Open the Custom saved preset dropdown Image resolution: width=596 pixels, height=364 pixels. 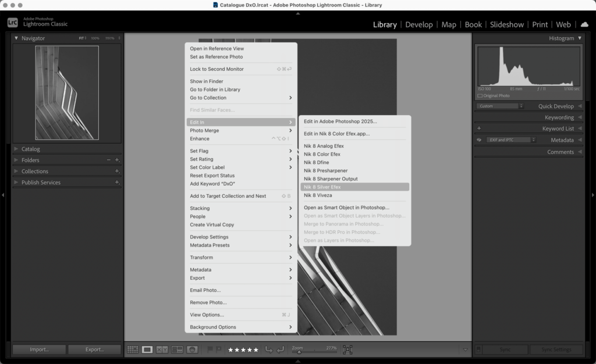(x=500, y=106)
